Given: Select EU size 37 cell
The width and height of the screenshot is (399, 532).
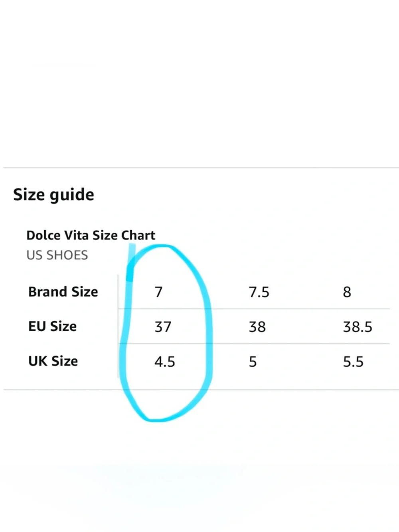Looking at the screenshot, I should point(163,327).
